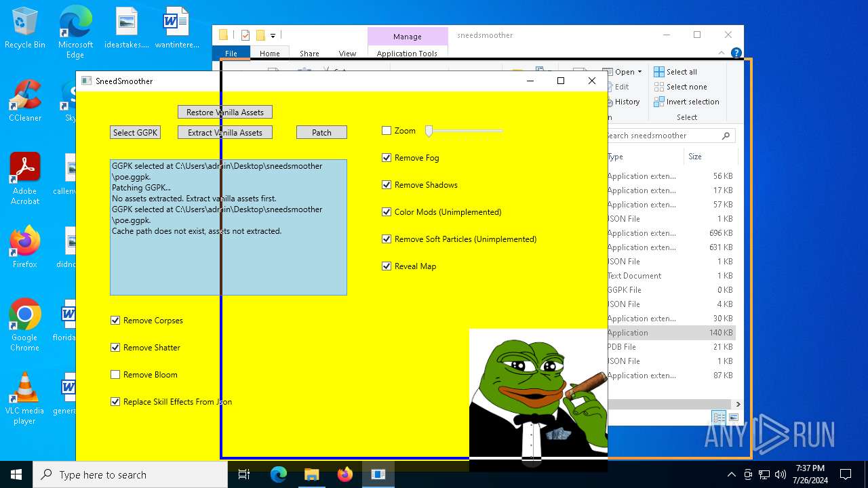Switch Explorer to large icons view
Viewport: 868px width, 488px height.
pyautogui.click(x=733, y=418)
